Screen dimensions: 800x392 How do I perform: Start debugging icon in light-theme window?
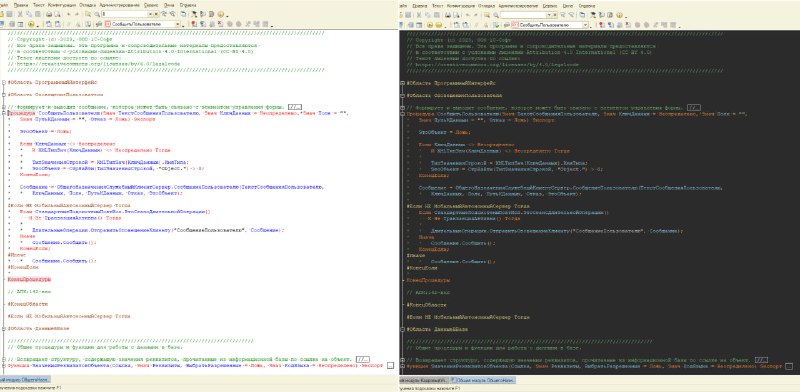coord(31,24)
